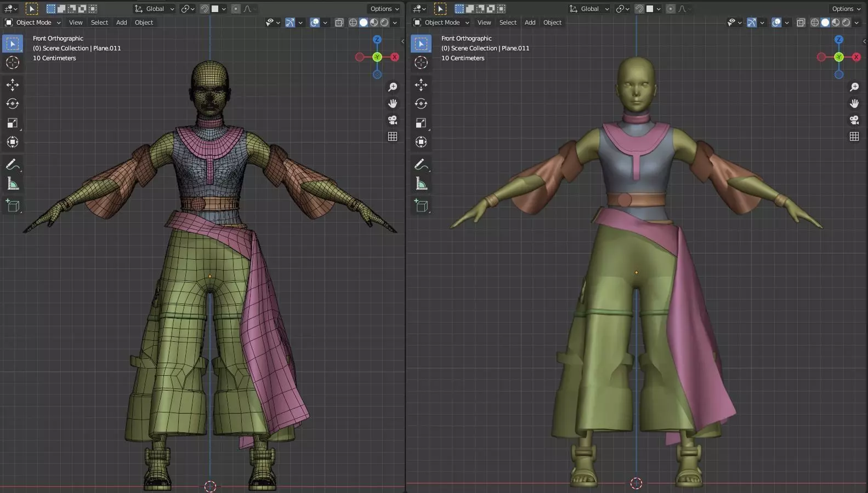Click the camera view icon in left viewport

393,120
